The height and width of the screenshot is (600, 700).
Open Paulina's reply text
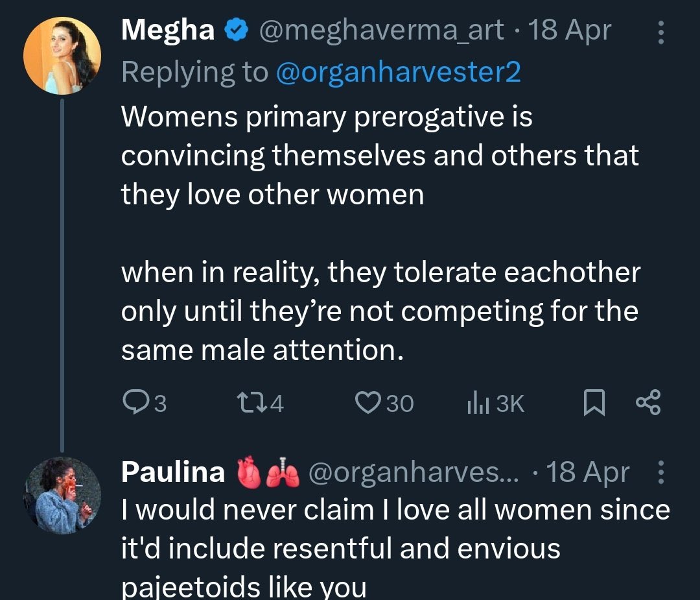pyautogui.click(x=395, y=548)
